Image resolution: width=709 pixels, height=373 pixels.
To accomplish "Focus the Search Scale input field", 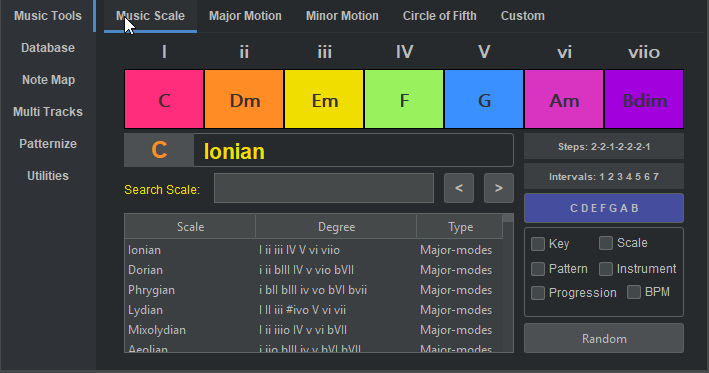I will pyautogui.click(x=324, y=188).
